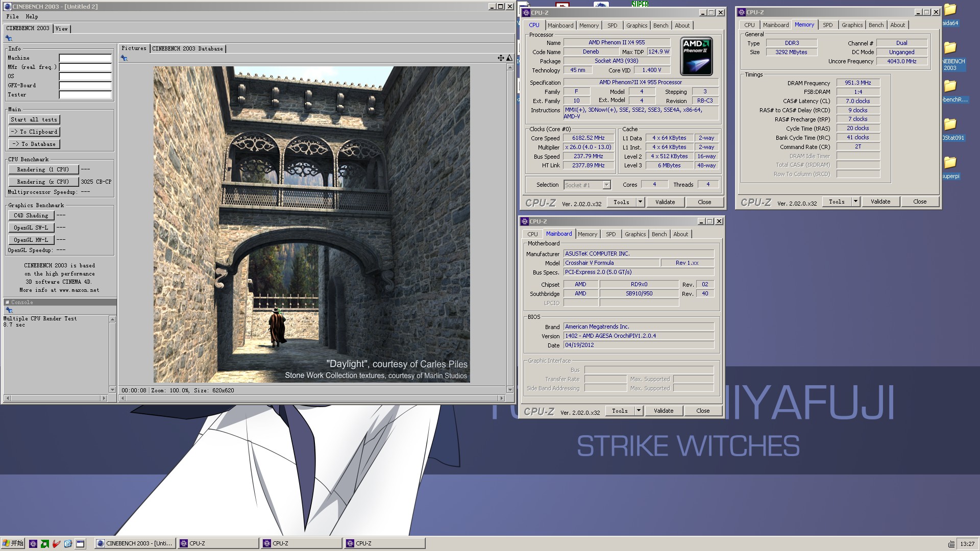Click Validate in the CPU tab window
The width and height of the screenshot is (980, 551).
coord(665,202)
